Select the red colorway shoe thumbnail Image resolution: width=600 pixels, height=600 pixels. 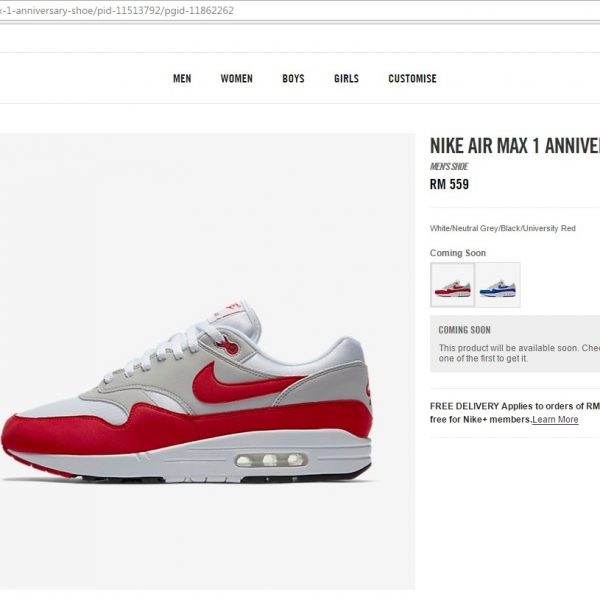(452, 285)
